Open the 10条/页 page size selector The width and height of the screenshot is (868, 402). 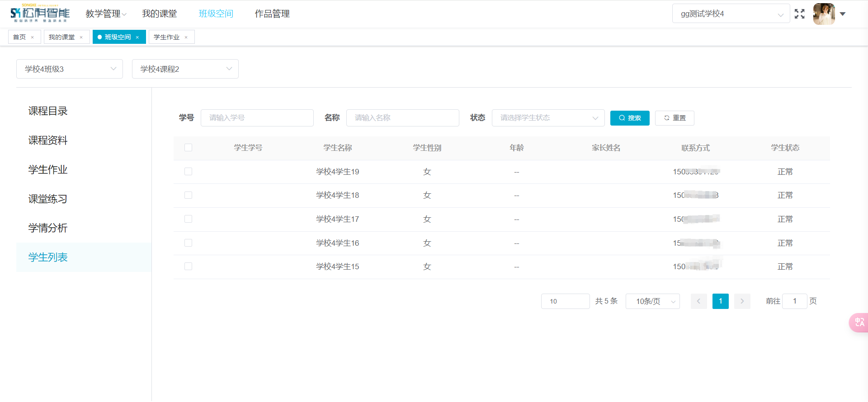652,301
